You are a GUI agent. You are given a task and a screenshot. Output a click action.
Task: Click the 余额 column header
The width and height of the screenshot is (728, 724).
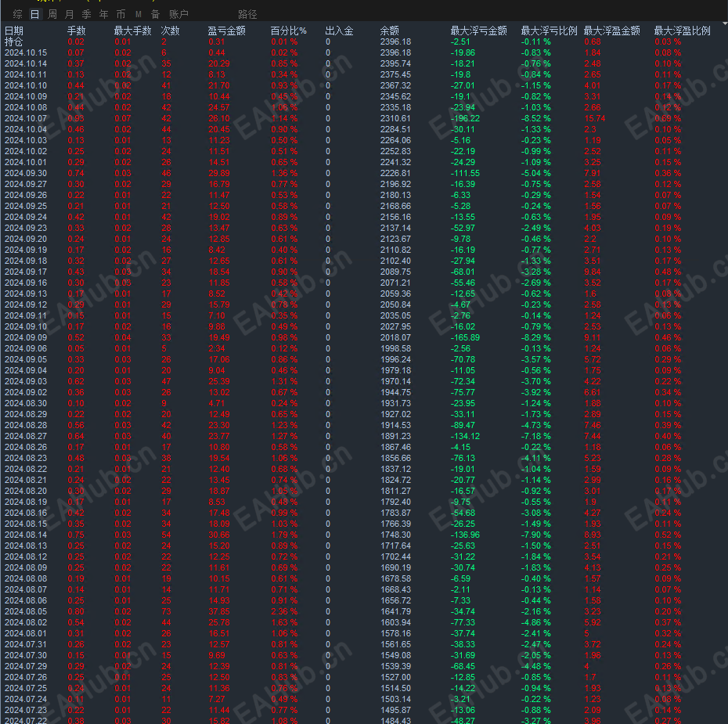[x=390, y=31]
